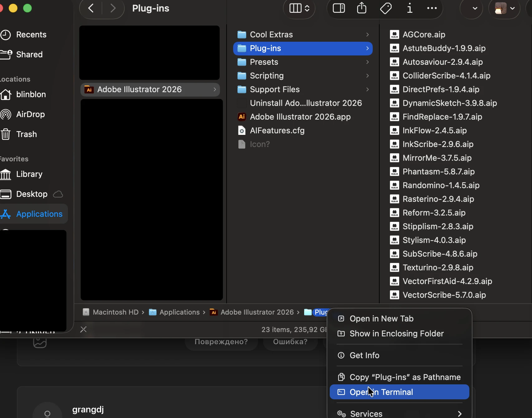This screenshot has height=418, width=532.
Task: Toggle the preview pane icon
Action: coord(339,8)
